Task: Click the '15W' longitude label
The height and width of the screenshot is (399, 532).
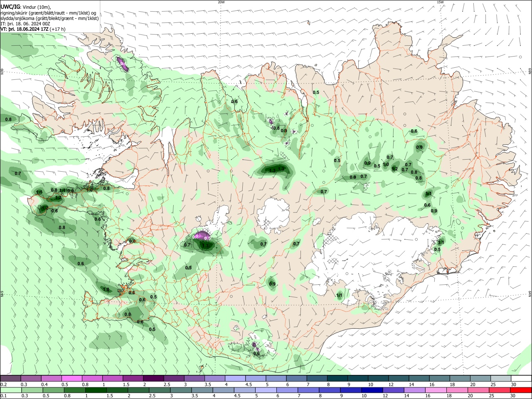Action: [x=440, y=2]
